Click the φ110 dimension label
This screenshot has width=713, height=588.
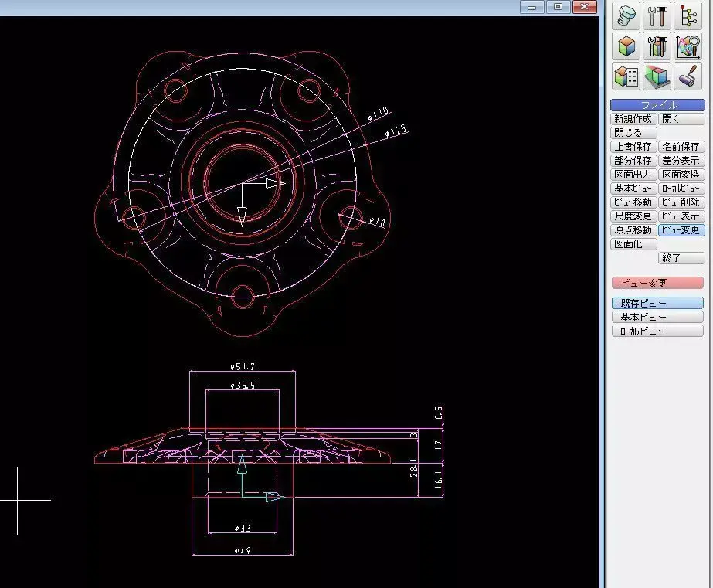(379, 114)
